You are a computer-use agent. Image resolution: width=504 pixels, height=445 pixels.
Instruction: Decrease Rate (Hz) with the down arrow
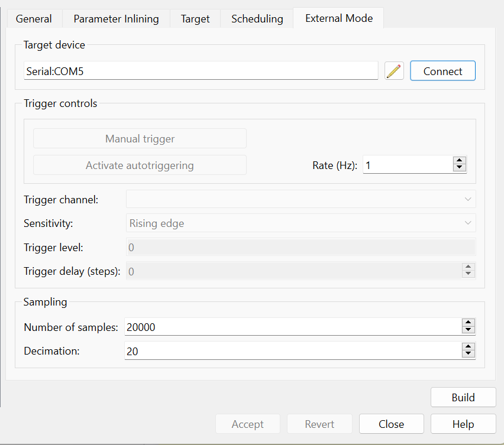[x=460, y=168]
